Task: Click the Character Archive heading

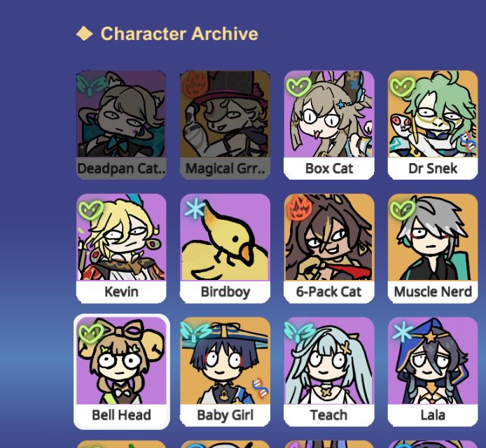Action: point(179,34)
